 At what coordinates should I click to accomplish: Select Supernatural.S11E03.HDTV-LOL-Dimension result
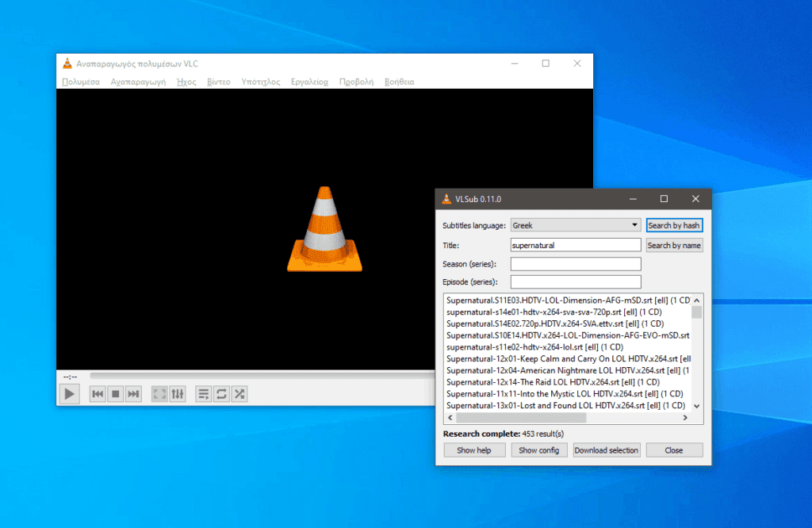pyautogui.click(x=568, y=300)
